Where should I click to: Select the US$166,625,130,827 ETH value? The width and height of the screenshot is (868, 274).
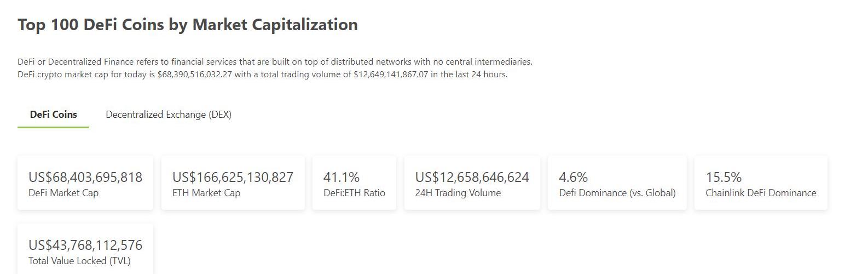pyautogui.click(x=233, y=177)
